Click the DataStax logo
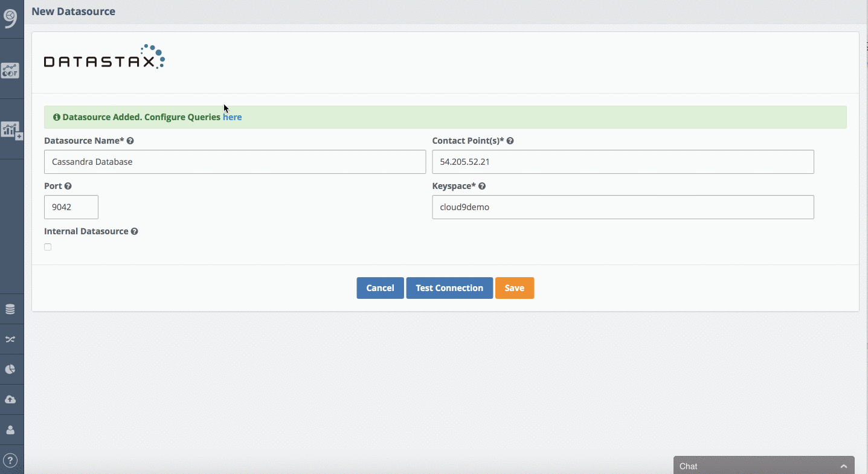 tap(104, 57)
